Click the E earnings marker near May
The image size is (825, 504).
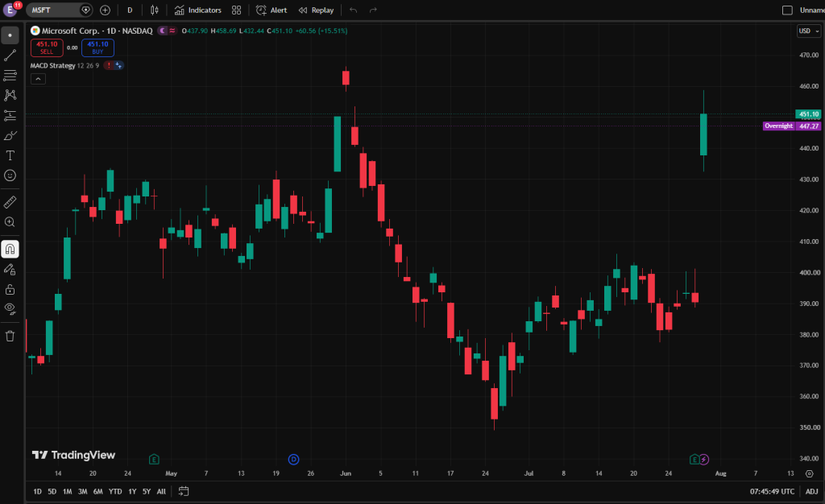point(154,460)
